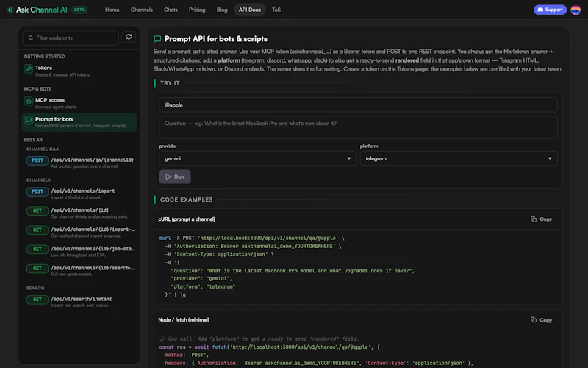Viewport: 588px width, 368px height.
Task: Select the API Docs navigation tab
Action: tap(250, 10)
